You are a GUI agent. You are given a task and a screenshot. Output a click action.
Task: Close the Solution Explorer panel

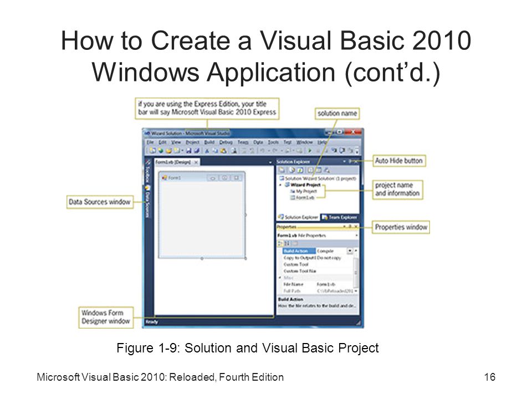[356, 161]
